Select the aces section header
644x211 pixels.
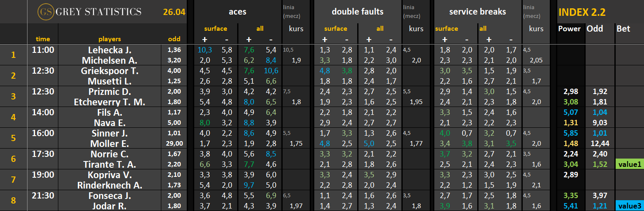coord(237,12)
